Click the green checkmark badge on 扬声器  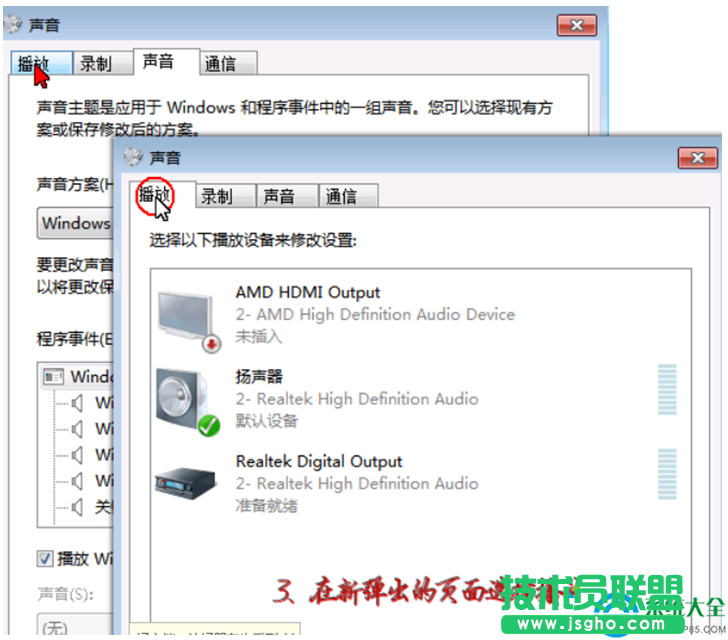pyautogui.click(x=208, y=425)
